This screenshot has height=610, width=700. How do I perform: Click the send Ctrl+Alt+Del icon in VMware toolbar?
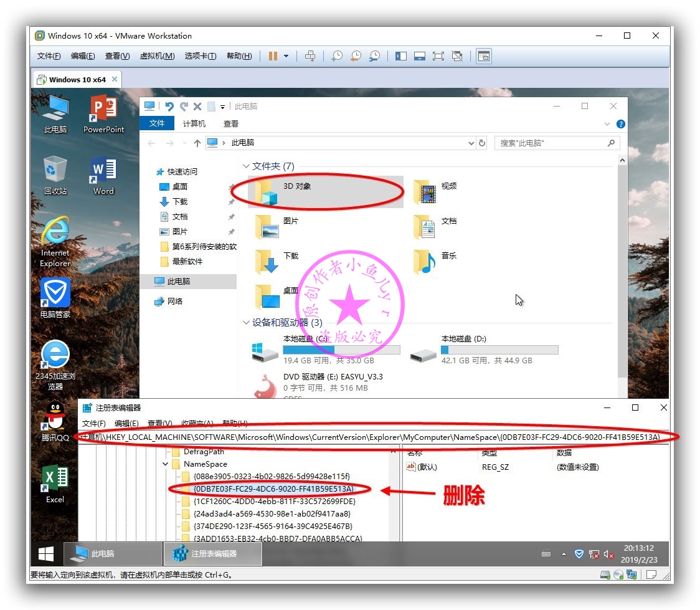point(310,56)
